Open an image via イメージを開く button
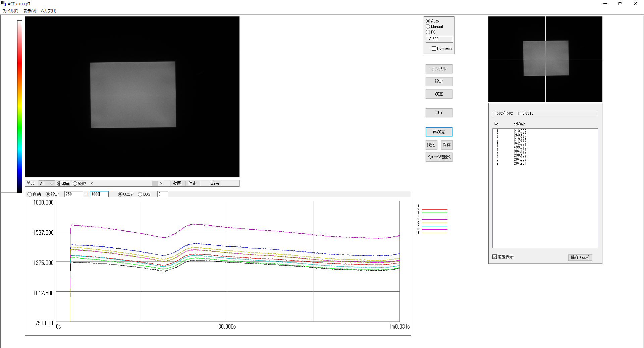This screenshot has height=348, width=644. 439,157
